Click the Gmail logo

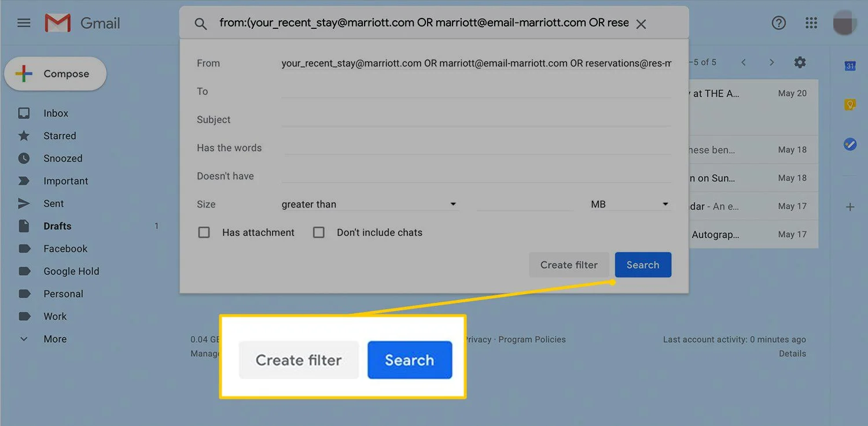click(x=83, y=23)
